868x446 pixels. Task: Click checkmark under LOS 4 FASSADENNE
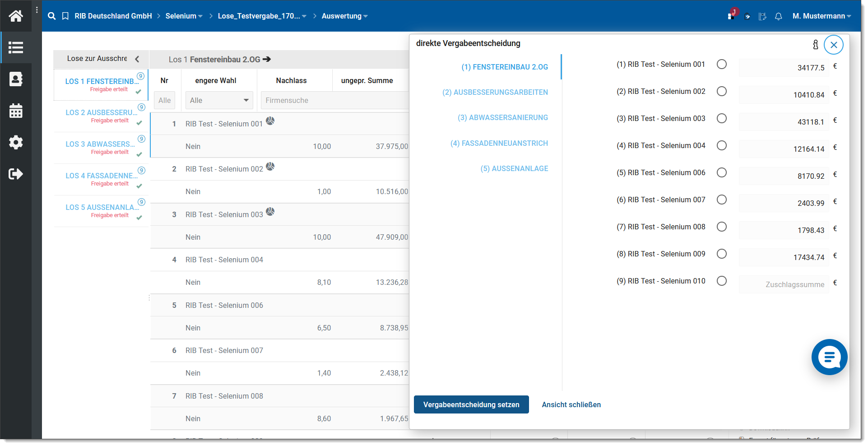[x=139, y=186]
